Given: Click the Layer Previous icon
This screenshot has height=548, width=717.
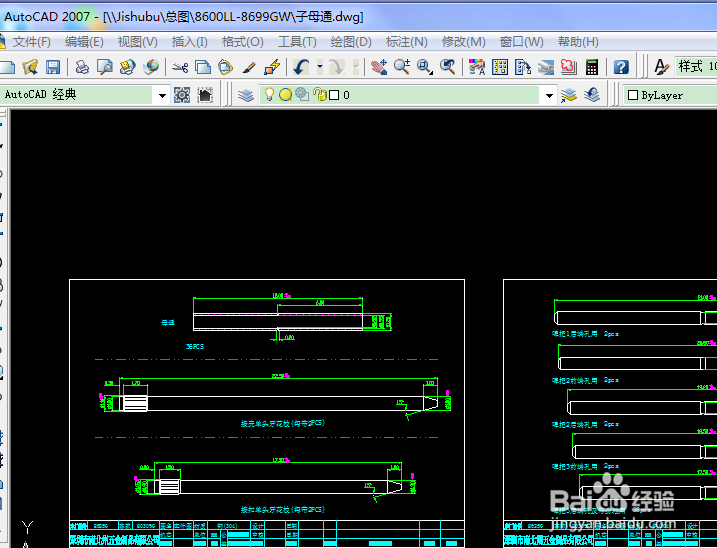Looking at the screenshot, I should point(592,95).
